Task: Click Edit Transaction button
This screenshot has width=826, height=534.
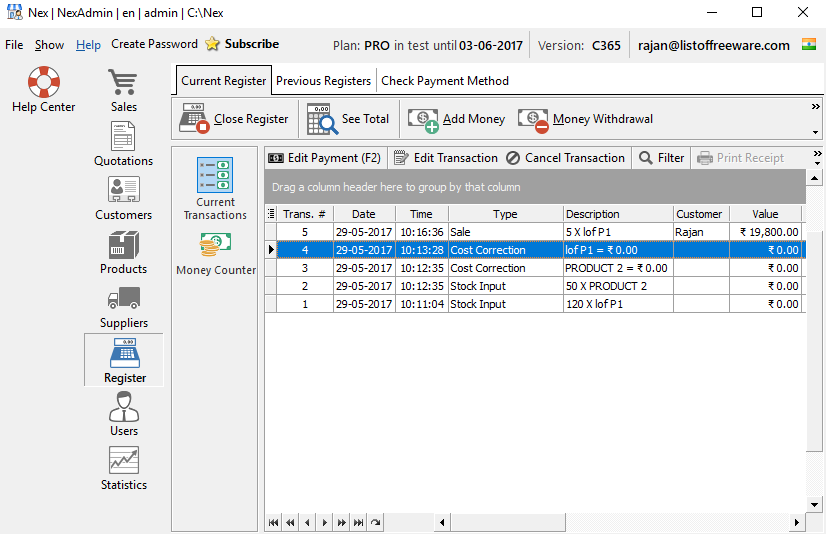Action: 446,158
